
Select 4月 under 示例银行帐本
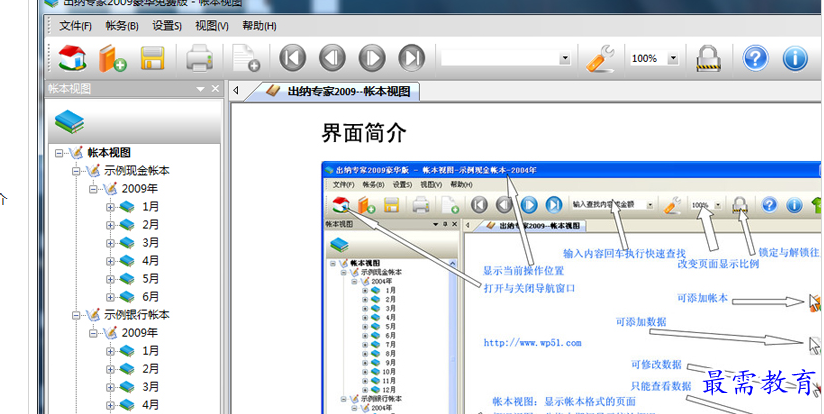click(x=150, y=405)
